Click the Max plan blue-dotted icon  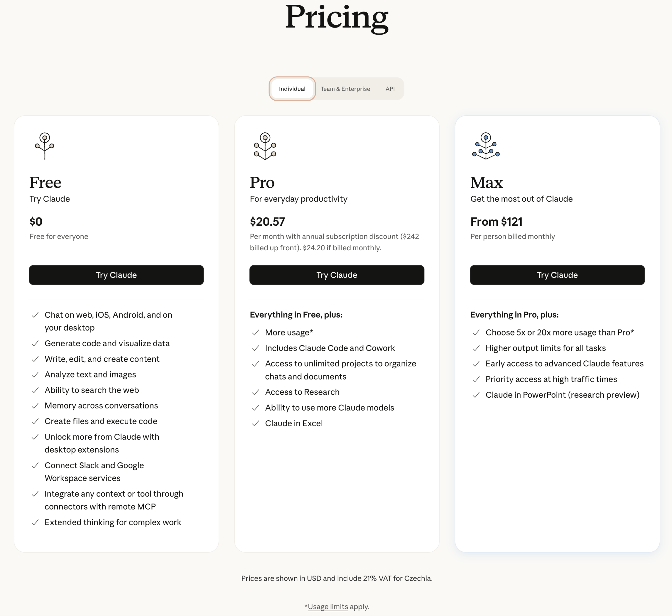click(x=486, y=146)
